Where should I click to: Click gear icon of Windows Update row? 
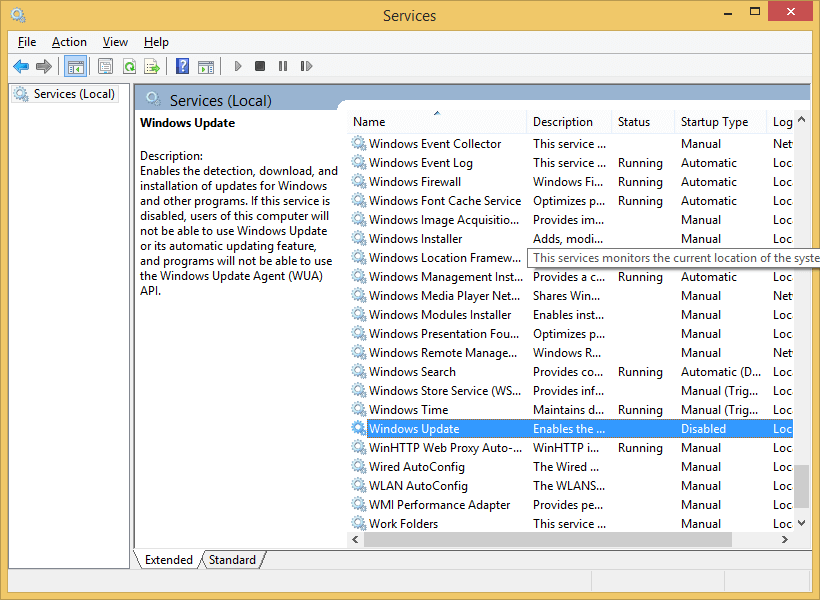[359, 428]
